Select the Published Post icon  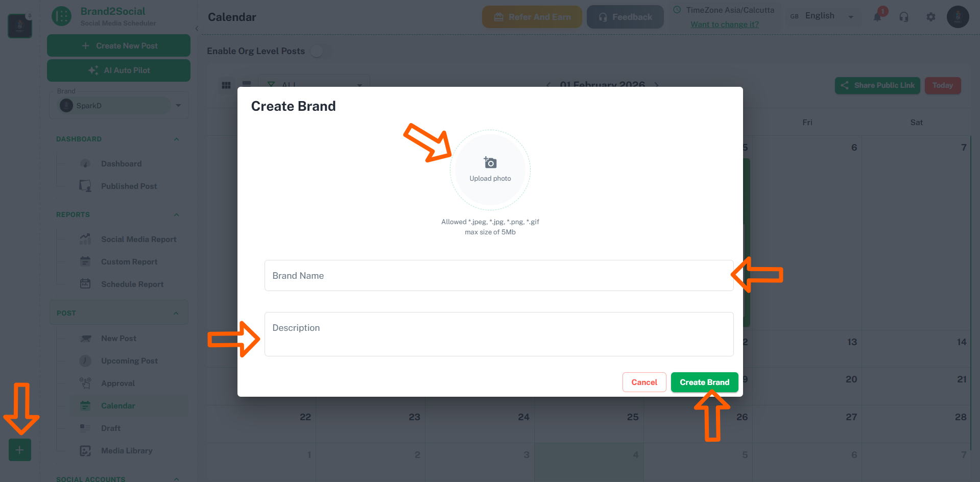click(85, 186)
